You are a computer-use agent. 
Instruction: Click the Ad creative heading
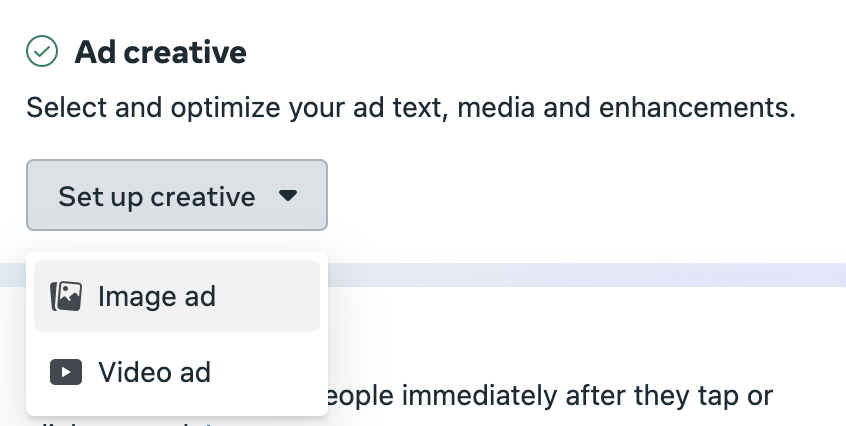tap(160, 52)
